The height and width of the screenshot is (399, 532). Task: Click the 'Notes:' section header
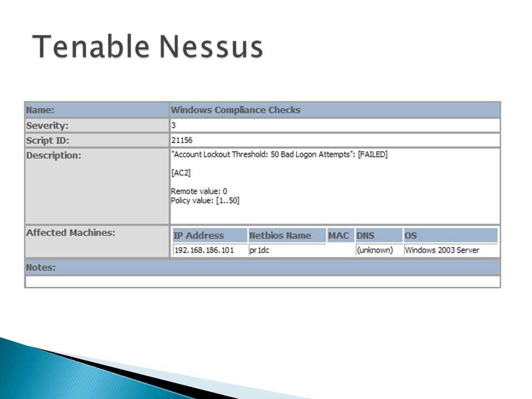[263, 267]
